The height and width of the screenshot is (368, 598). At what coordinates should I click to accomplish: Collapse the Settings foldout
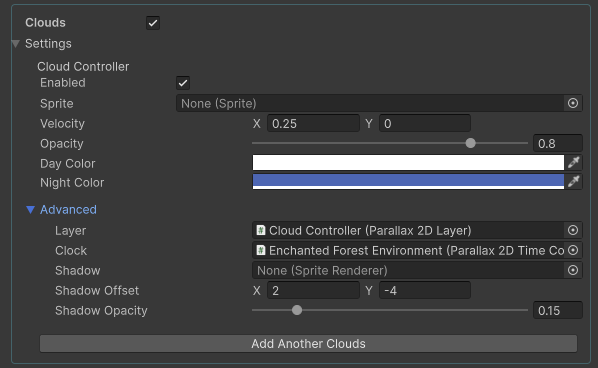[x=16, y=44]
